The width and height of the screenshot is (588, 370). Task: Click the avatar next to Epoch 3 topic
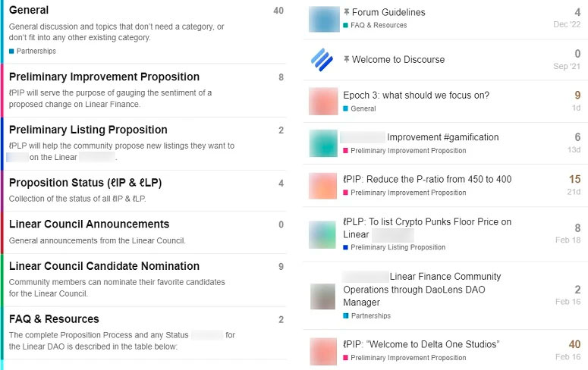(x=324, y=102)
